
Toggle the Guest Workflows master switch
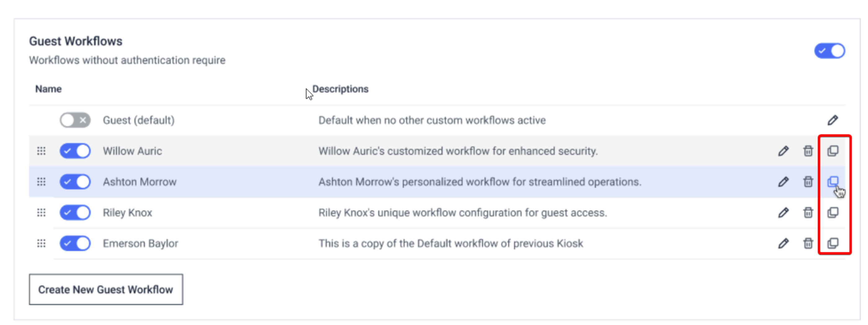coord(829,51)
